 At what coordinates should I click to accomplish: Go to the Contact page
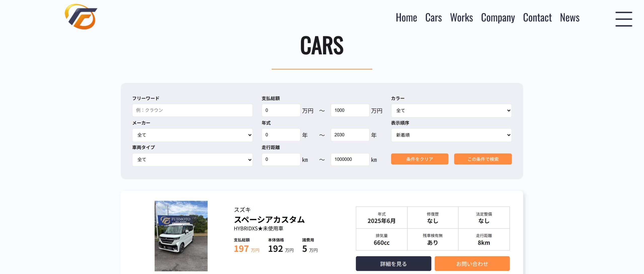click(x=537, y=18)
